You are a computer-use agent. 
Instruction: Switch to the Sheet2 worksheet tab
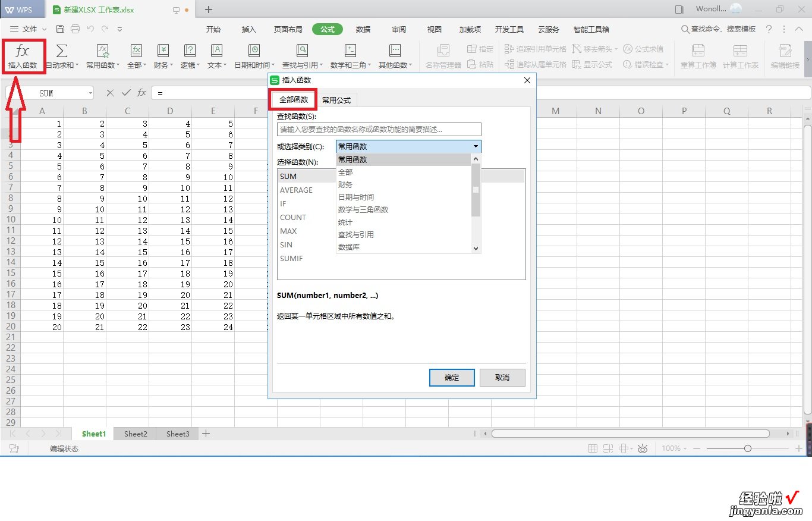(x=136, y=434)
